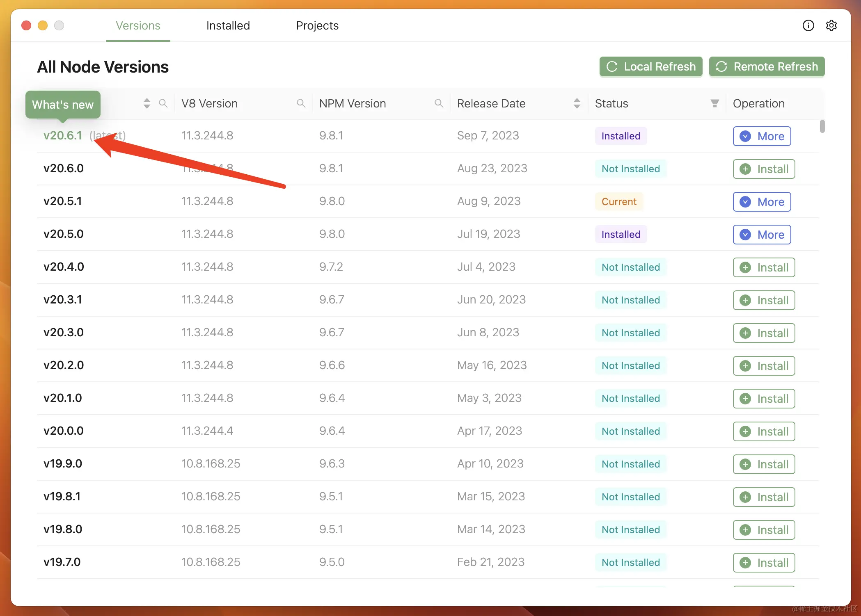Switch to the Projects tab
Viewport: 861px width, 616px height.
tap(317, 25)
